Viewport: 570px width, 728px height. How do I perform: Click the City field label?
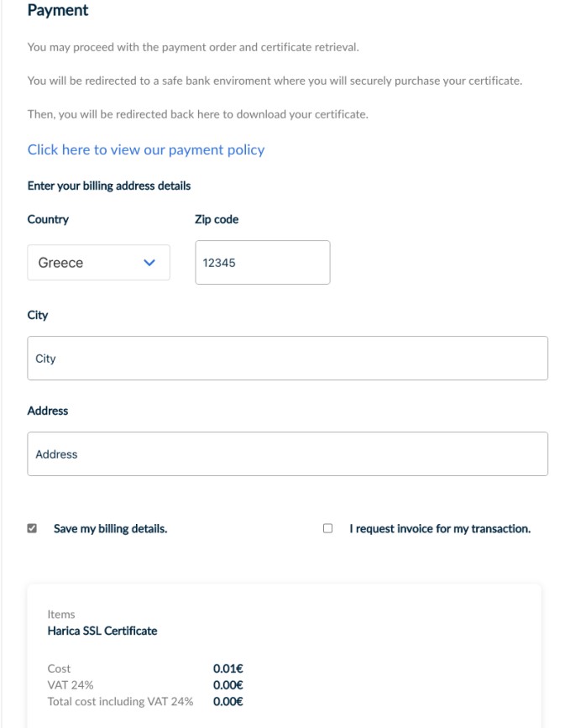click(x=38, y=315)
